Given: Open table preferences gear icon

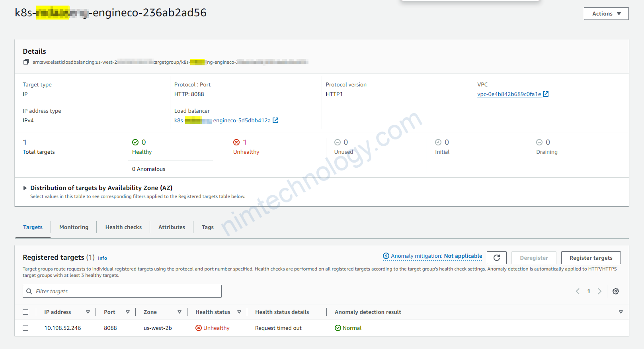Looking at the screenshot, I should [615, 291].
